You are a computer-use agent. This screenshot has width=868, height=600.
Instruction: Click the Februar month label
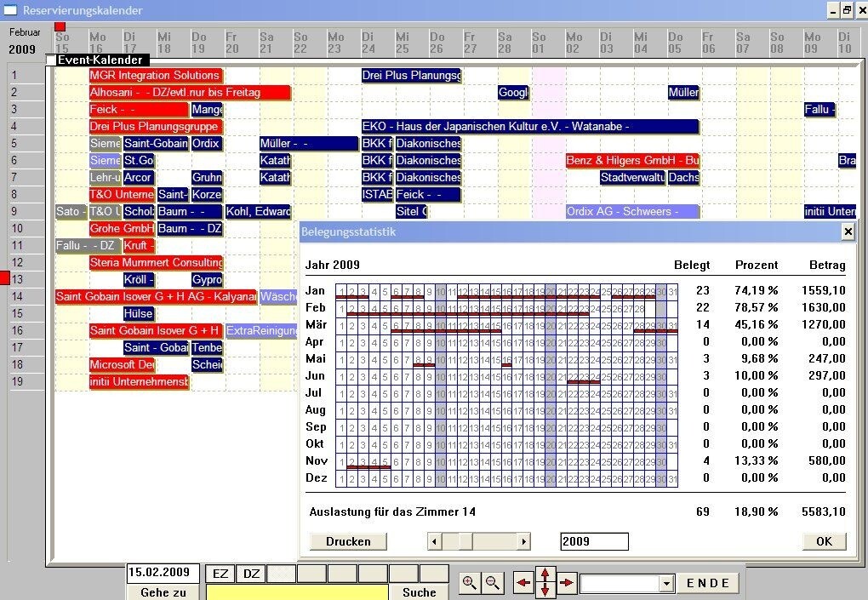(x=25, y=32)
